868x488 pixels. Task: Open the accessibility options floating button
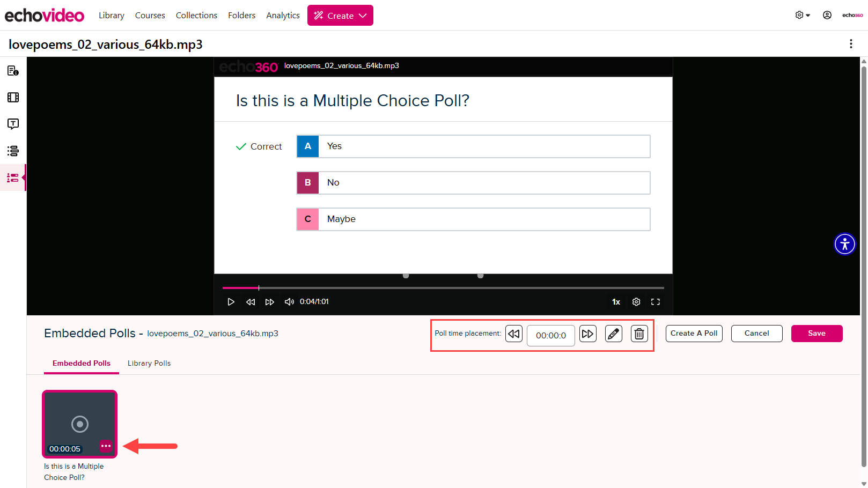[844, 244]
